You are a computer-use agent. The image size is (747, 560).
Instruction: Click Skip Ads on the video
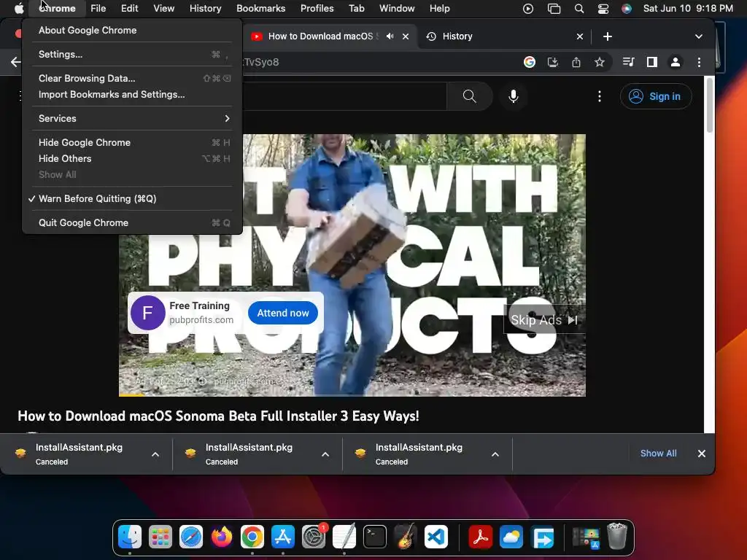pos(544,320)
